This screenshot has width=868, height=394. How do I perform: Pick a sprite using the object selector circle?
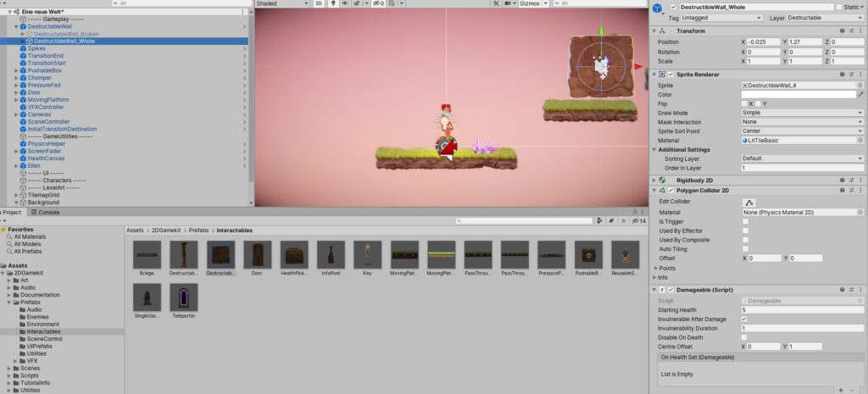point(860,86)
